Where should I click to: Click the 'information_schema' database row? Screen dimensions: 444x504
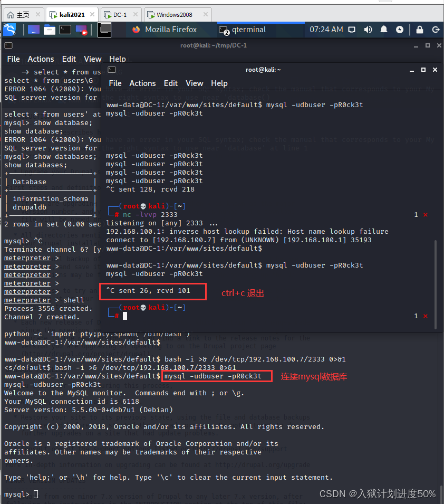click(x=51, y=199)
